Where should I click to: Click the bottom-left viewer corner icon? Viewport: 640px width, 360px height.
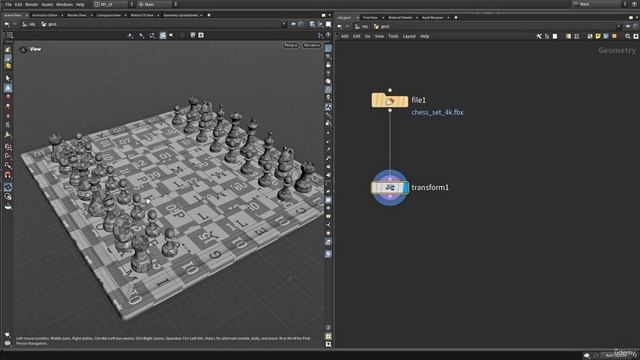pyautogui.click(x=7, y=343)
